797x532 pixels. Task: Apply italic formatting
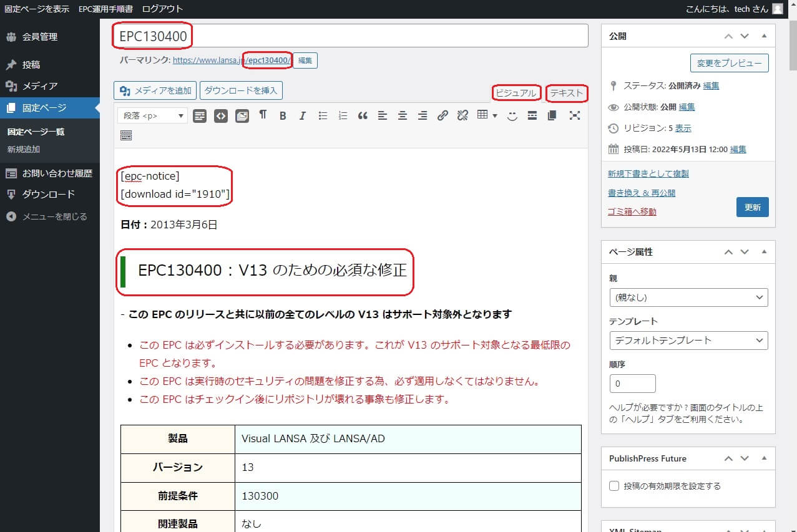tap(303, 115)
